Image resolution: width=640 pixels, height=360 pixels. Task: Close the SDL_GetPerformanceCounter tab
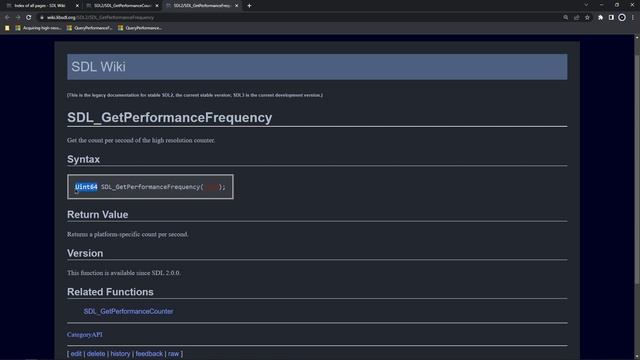point(157,6)
